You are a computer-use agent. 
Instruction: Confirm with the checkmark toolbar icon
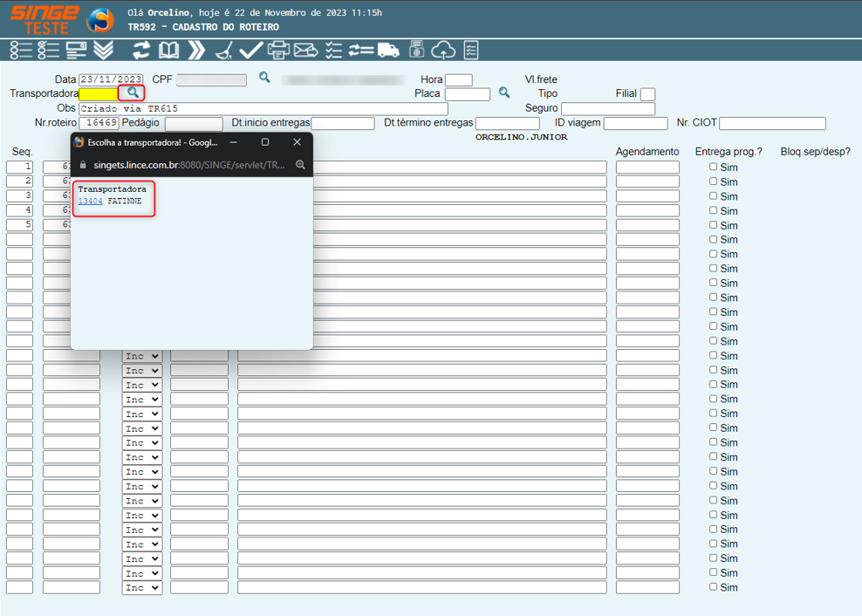click(250, 50)
